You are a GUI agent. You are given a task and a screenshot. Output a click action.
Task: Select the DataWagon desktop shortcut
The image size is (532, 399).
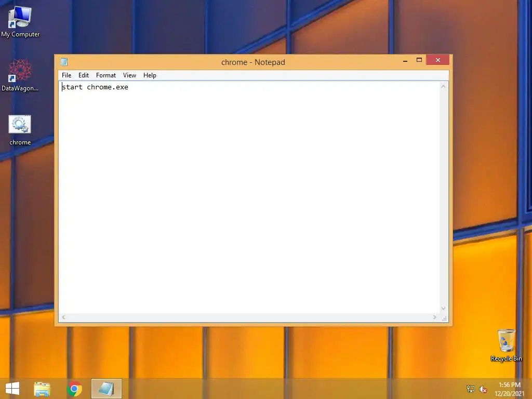click(20, 75)
